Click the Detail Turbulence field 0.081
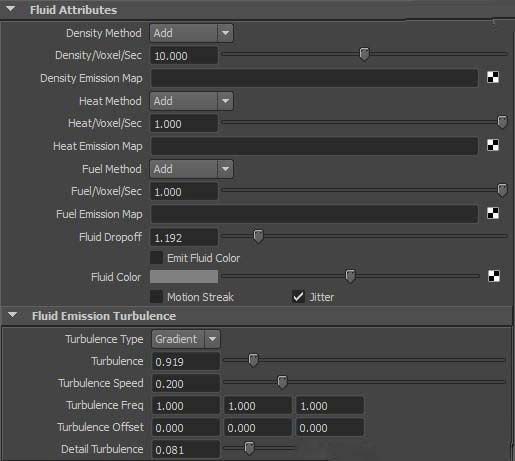This screenshot has width=515, height=461. [186, 450]
